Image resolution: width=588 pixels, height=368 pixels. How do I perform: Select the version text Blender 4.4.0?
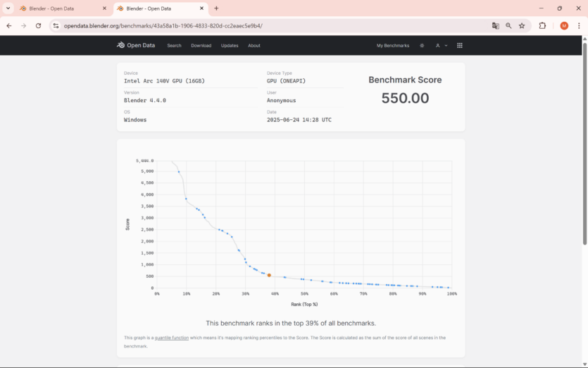(x=145, y=100)
